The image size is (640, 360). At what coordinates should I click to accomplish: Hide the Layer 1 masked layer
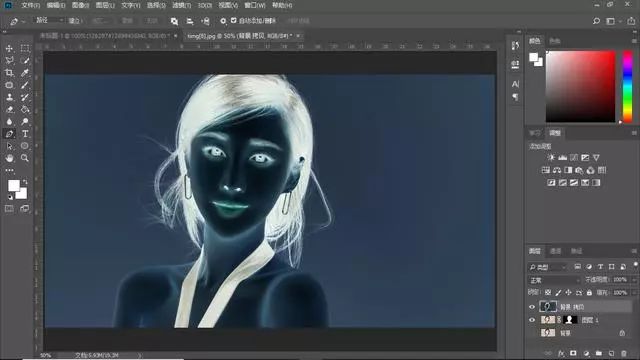click(532, 320)
